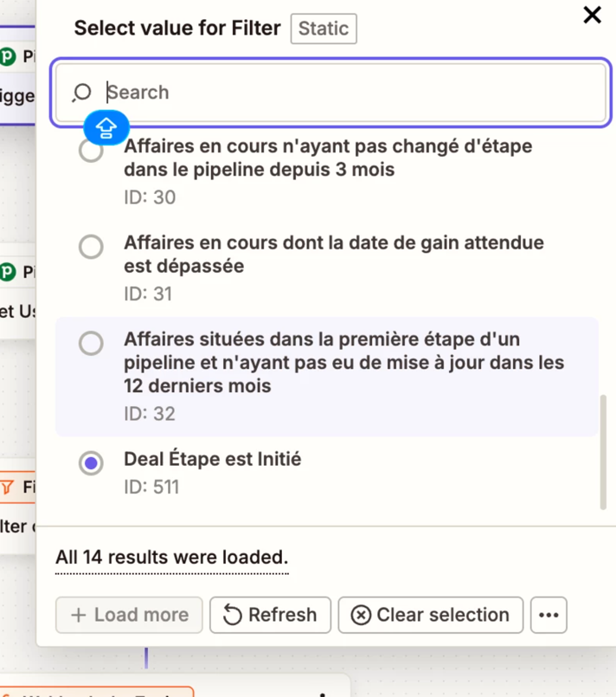Click the All 14 results were loaded text
The width and height of the screenshot is (616, 697).
point(171,557)
